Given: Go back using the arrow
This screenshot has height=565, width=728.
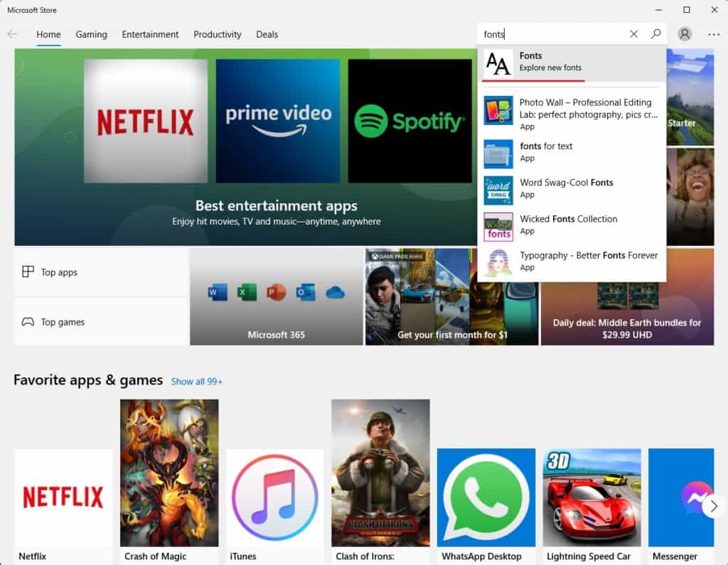Looking at the screenshot, I should pos(11,33).
